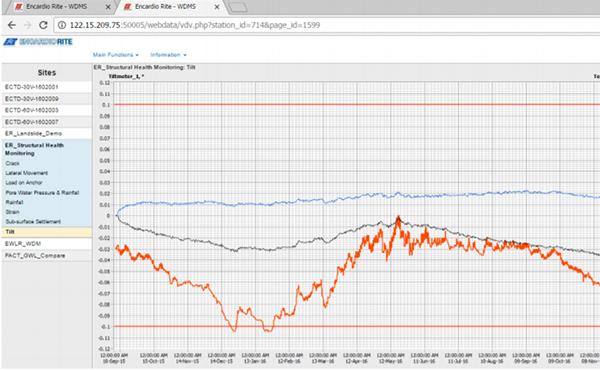This screenshot has width=600, height=370.
Task: Close the second Encardio Rite - WDMS tab
Action: (x=217, y=7)
